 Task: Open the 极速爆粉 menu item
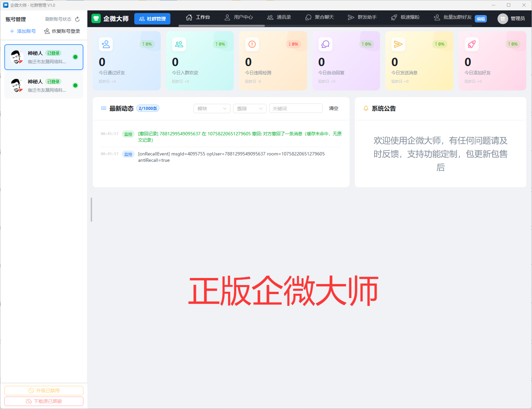405,17
